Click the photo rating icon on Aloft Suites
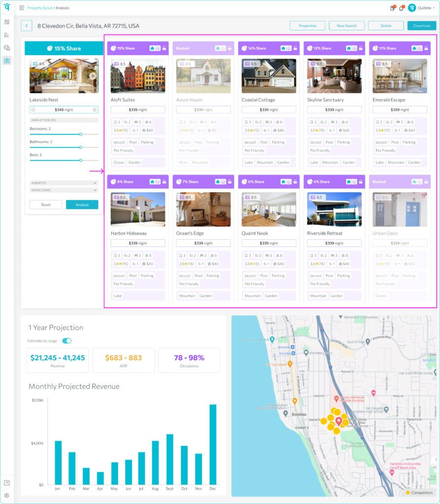This screenshot has width=440, height=504. [x=116, y=64]
